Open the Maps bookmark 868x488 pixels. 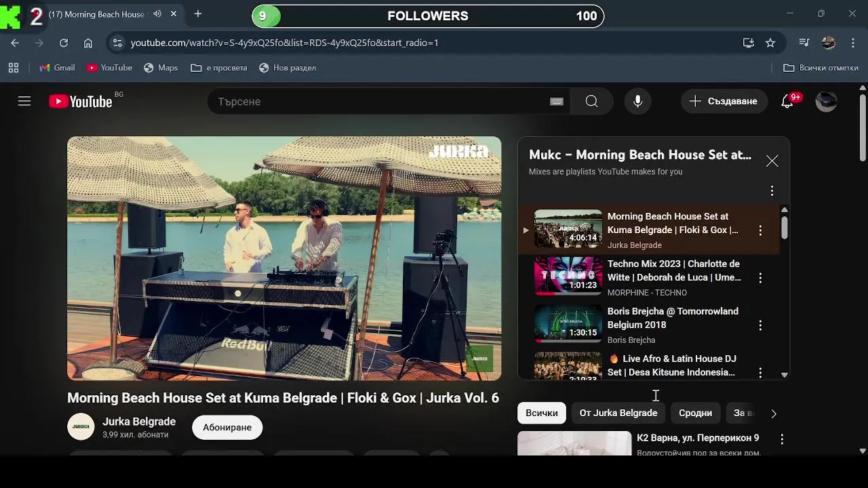(x=161, y=68)
